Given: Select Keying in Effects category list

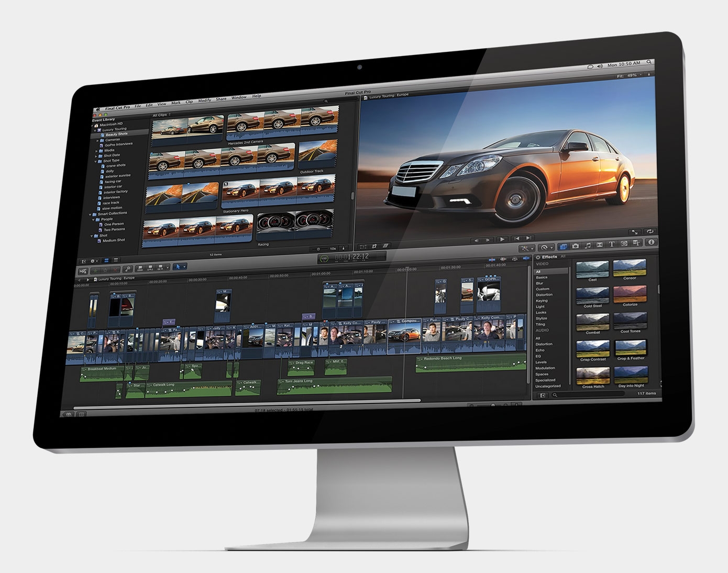Looking at the screenshot, I should [542, 301].
